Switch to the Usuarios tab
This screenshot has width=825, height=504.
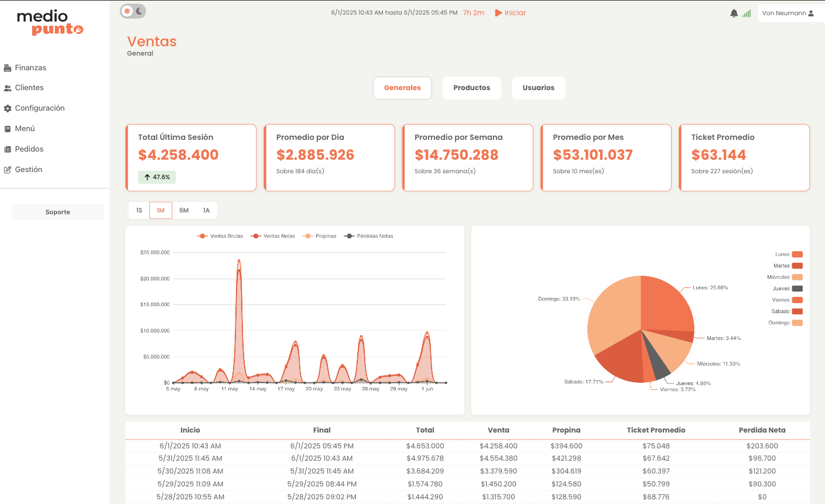click(x=538, y=88)
